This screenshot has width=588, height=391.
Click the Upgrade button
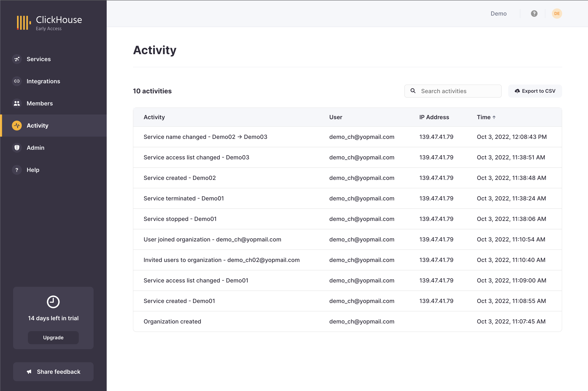(x=53, y=337)
